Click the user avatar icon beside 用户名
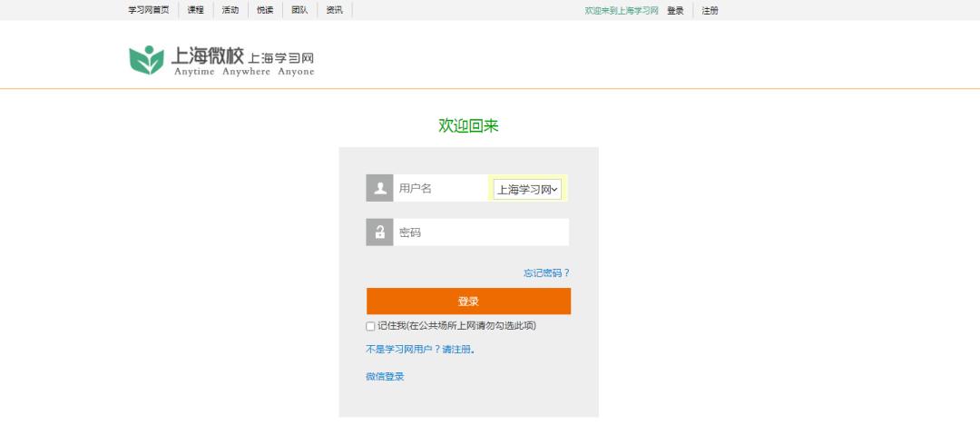 pos(379,188)
